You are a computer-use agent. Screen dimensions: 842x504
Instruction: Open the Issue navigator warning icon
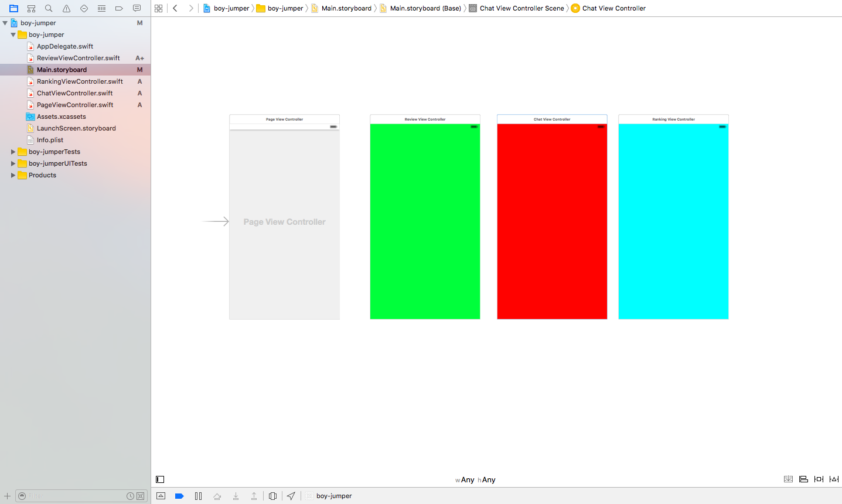tap(66, 8)
